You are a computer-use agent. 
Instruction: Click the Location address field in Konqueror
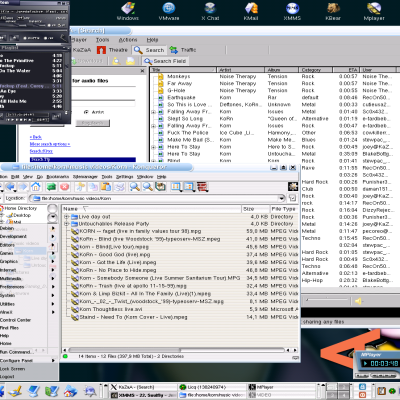pyautogui.click(x=157, y=198)
